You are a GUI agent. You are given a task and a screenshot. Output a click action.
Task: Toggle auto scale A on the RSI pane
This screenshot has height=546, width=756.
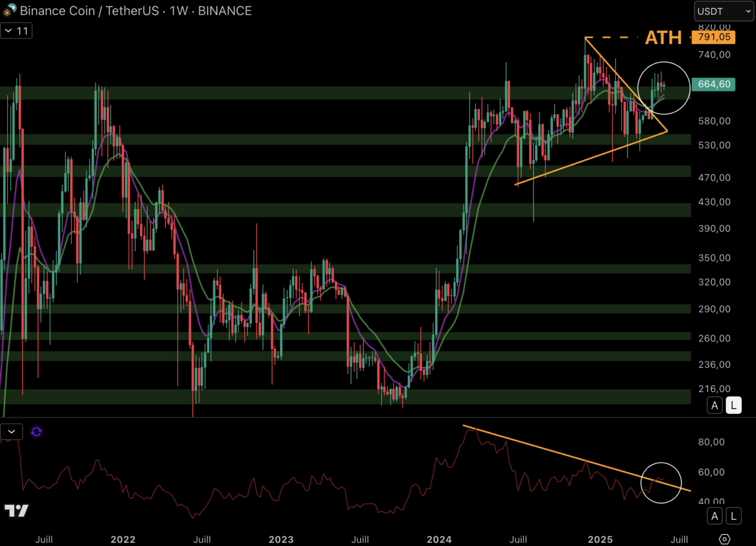[x=715, y=516]
